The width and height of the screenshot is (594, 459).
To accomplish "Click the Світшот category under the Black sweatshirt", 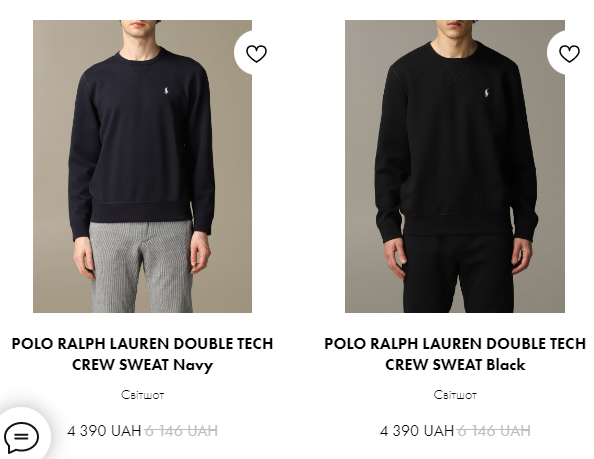I will [x=455, y=395].
